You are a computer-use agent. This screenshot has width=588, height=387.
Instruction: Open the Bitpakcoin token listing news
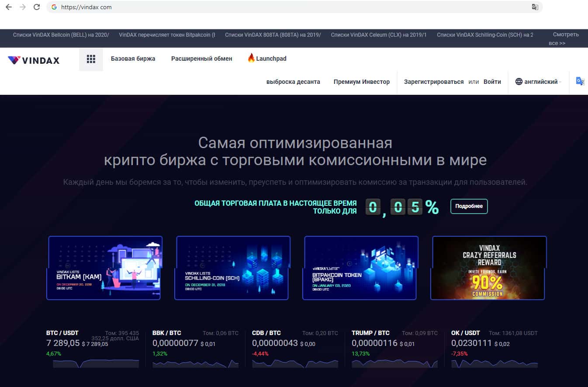tap(167, 35)
